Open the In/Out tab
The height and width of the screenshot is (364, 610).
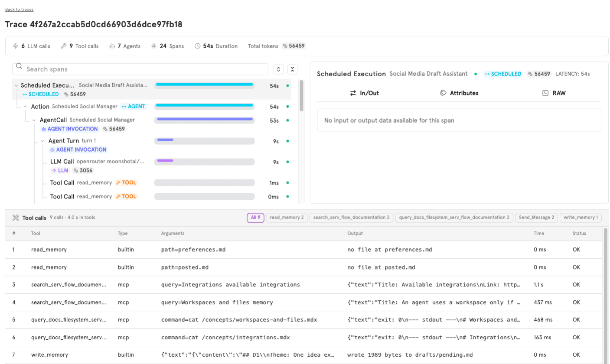coord(365,93)
